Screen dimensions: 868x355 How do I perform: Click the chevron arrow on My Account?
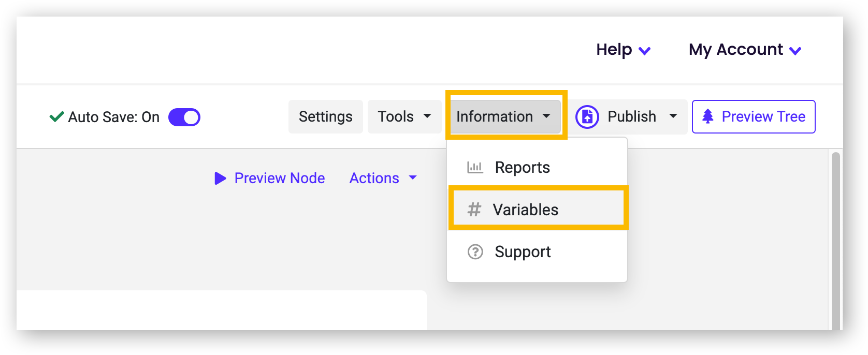coord(796,51)
